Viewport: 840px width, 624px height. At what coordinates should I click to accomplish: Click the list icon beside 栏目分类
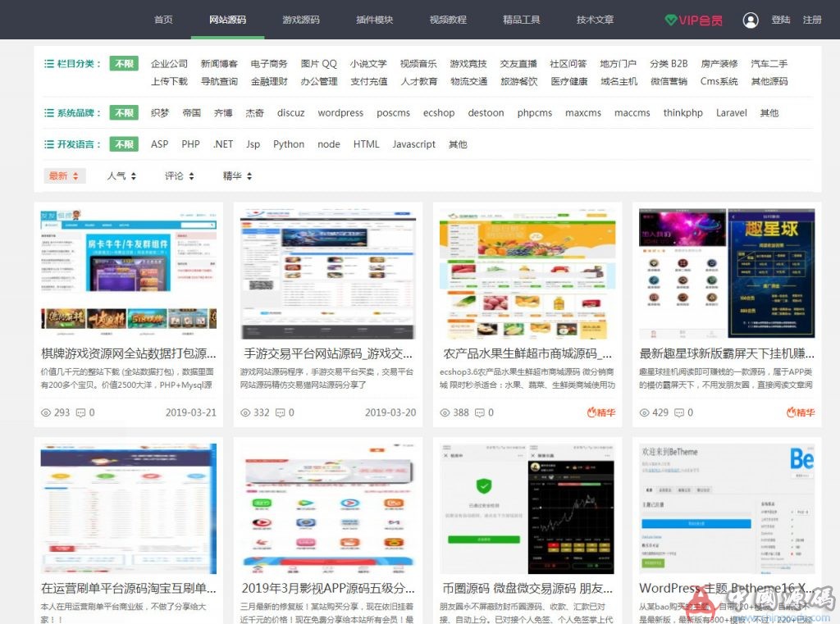coord(50,63)
